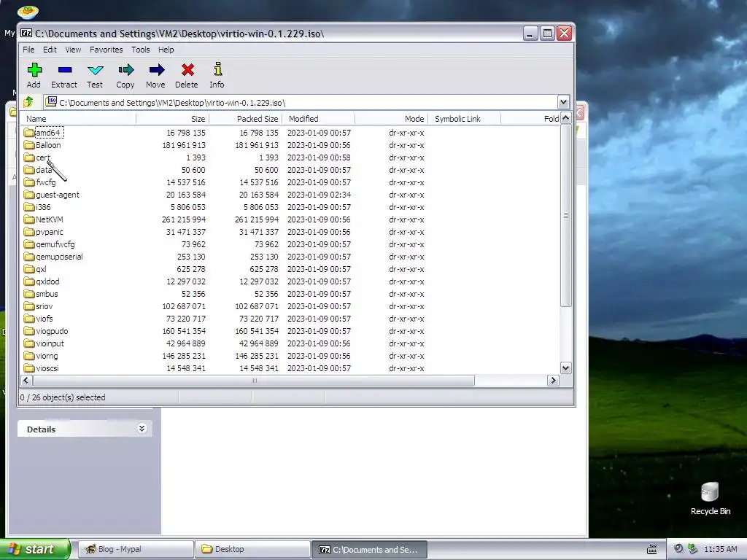
Task: Sort by the Size column header
Action: pos(172,119)
